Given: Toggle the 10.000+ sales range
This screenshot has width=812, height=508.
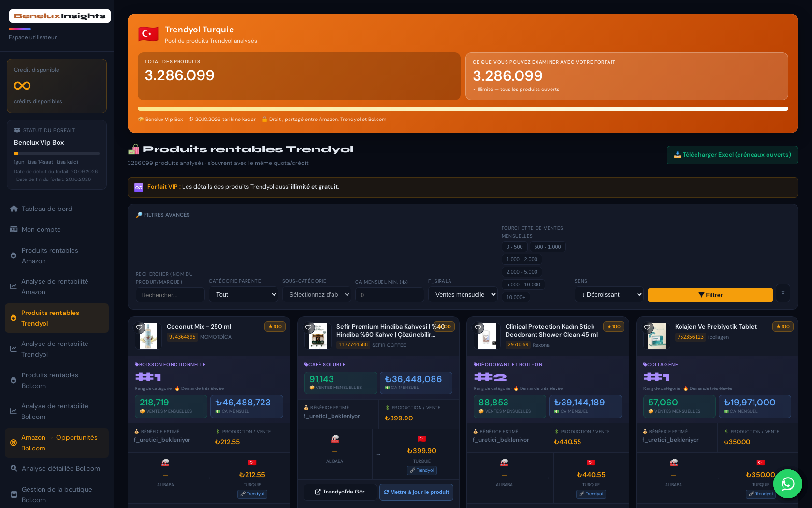Looking at the screenshot, I should [x=516, y=297].
